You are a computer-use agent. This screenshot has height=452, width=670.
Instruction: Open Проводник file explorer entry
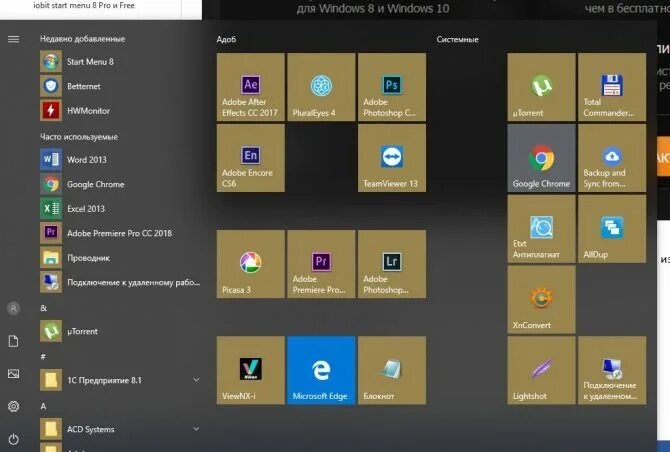(120, 258)
